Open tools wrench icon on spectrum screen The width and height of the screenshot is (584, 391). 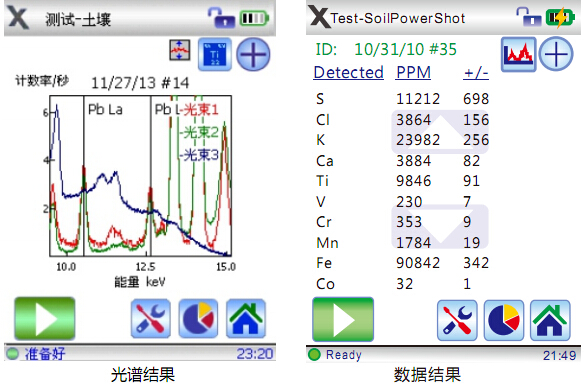[x=151, y=318]
